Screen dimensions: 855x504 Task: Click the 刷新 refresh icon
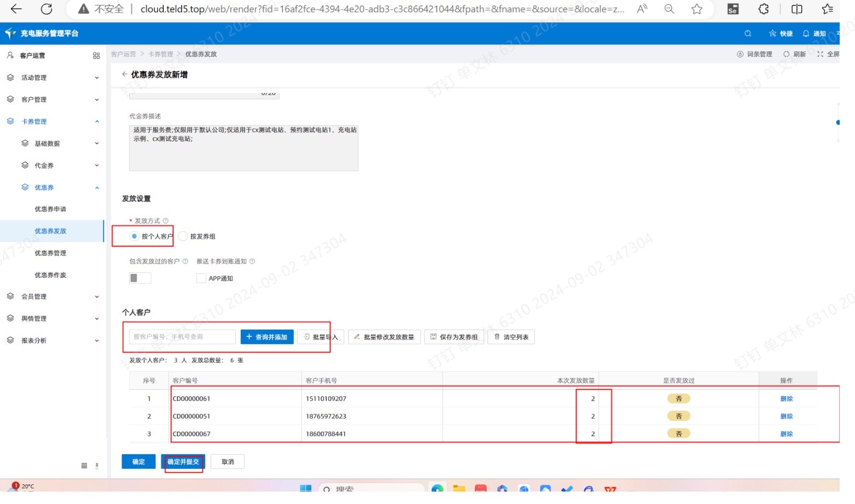[794, 54]
